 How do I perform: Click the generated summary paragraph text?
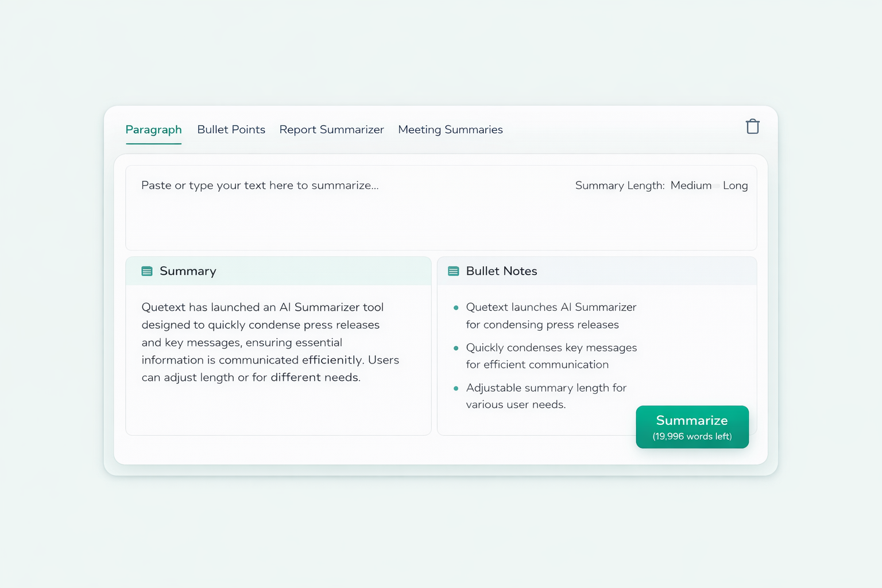[270, 342]
